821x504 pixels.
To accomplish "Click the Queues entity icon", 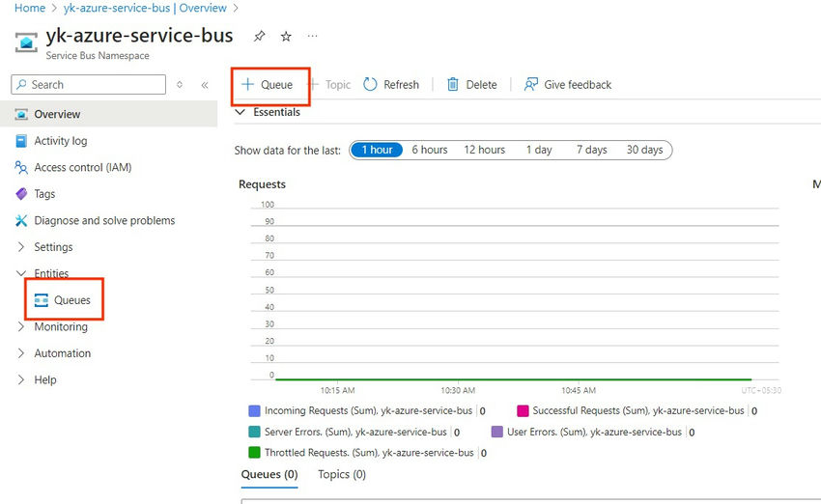I will click(x=41, y=300).
